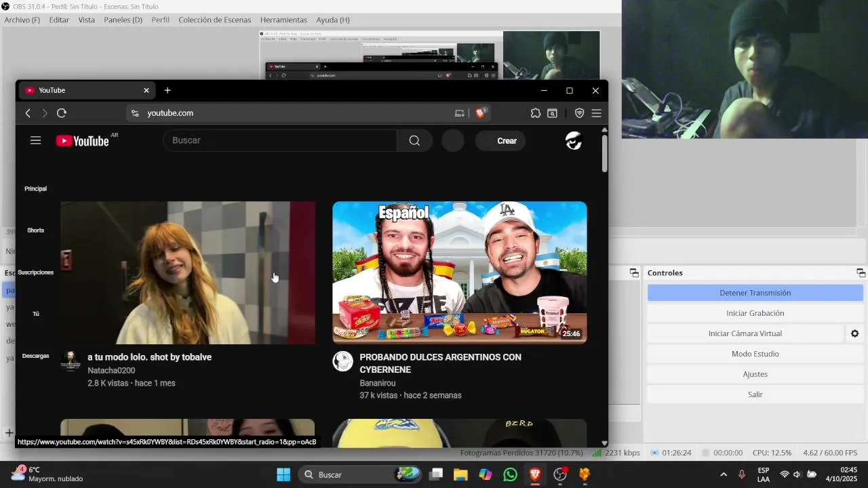868x488 pixels.
Task: Click the browser forward arrow
Action: click(x=45, y=113)
